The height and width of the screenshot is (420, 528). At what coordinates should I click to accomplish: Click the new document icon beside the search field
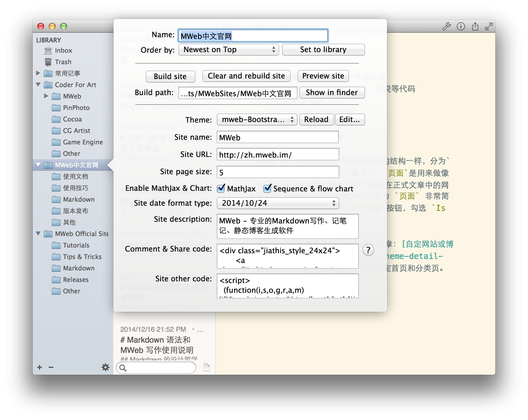coord(206,367)
